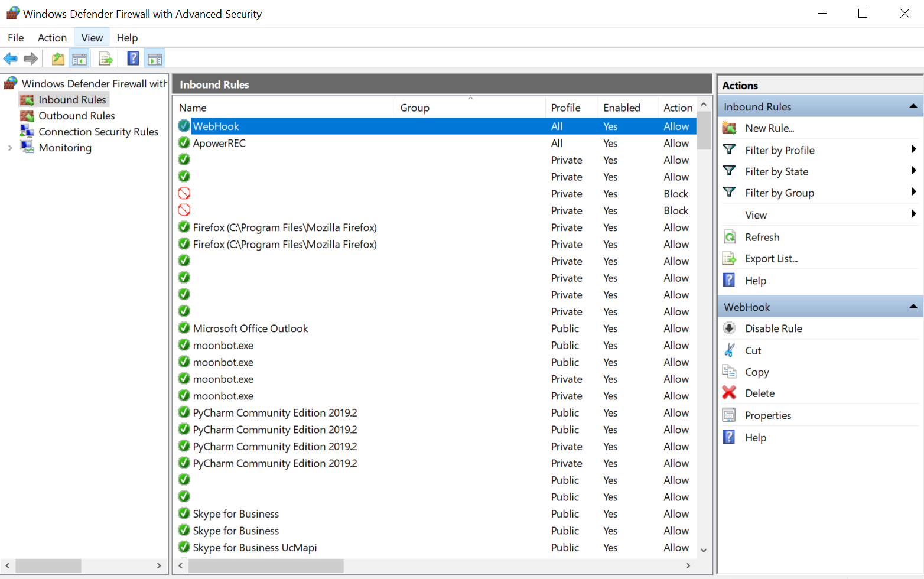Click the green check icon of Skype for Business UcMapi
The image size is (924, 579).
[x=184, y=547]
